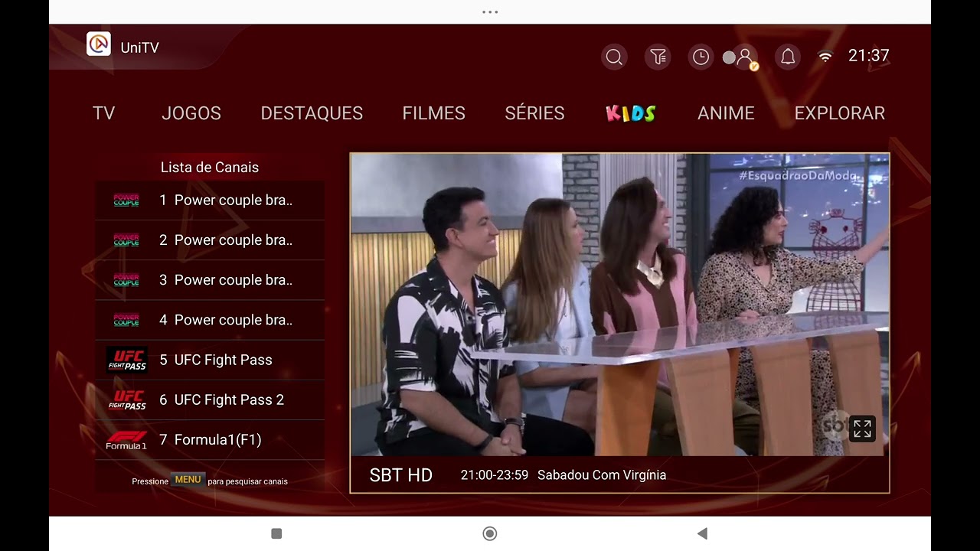Viewport: 980px width, 551px height.
Task: Switch to the JOGOS tab
Action: 191,113
